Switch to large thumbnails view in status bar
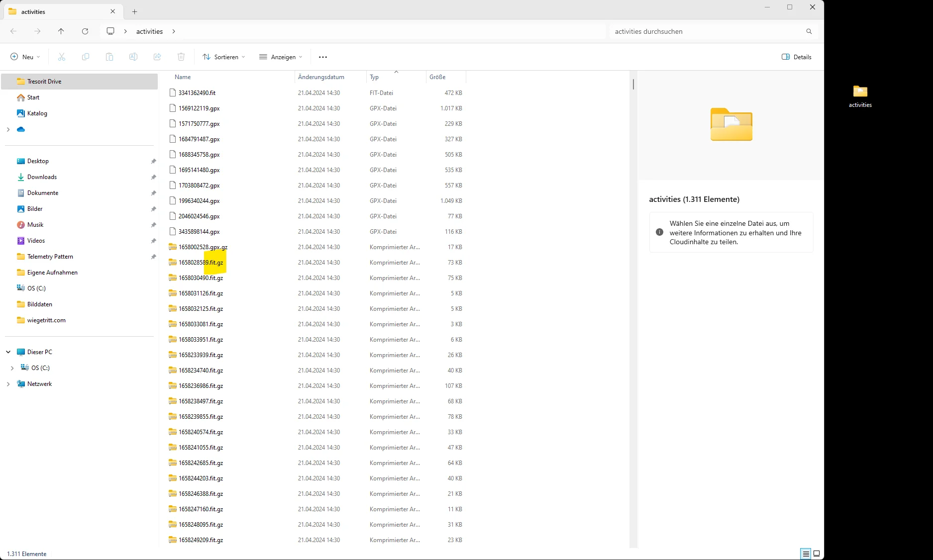 click(x=817, y=554)
